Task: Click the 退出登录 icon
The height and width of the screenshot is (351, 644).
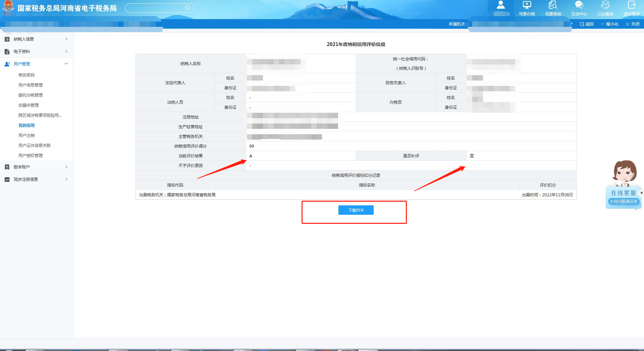Action: (632, 5)
